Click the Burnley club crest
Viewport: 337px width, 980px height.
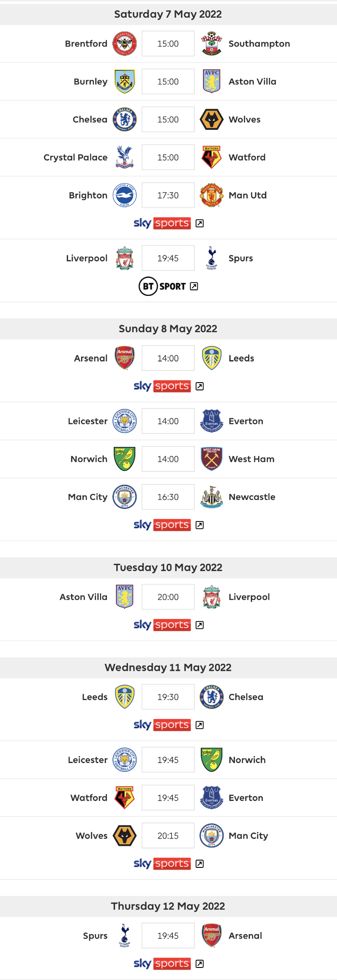click(x=125, y=82)
